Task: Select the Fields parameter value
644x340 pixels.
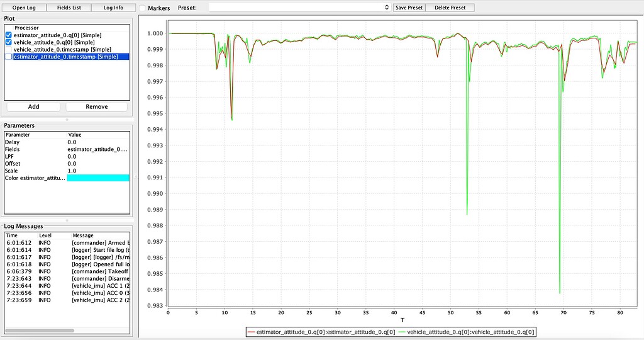Action: pyautogui.click(x=97, y=149)
